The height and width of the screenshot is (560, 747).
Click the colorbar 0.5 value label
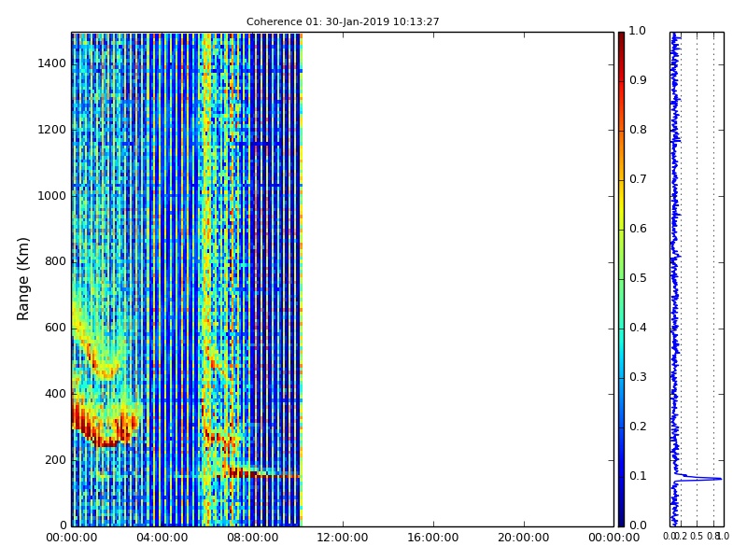point(638,278)
